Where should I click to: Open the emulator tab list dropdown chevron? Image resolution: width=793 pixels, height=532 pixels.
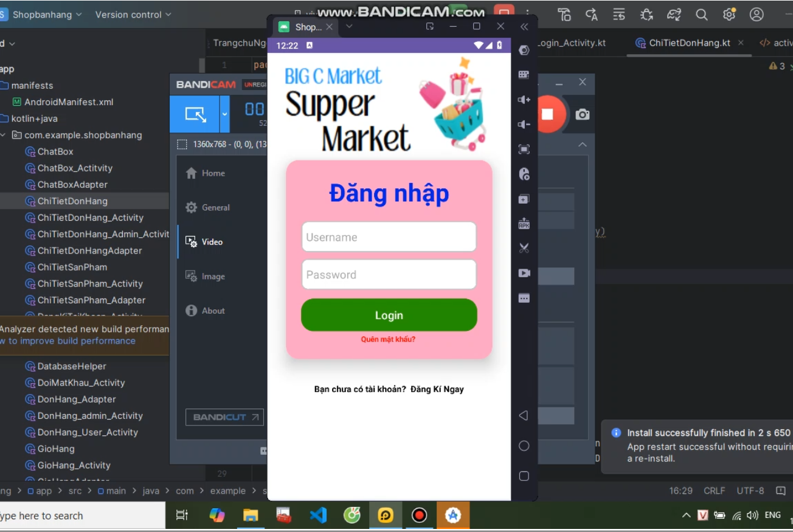click(349, 27)
